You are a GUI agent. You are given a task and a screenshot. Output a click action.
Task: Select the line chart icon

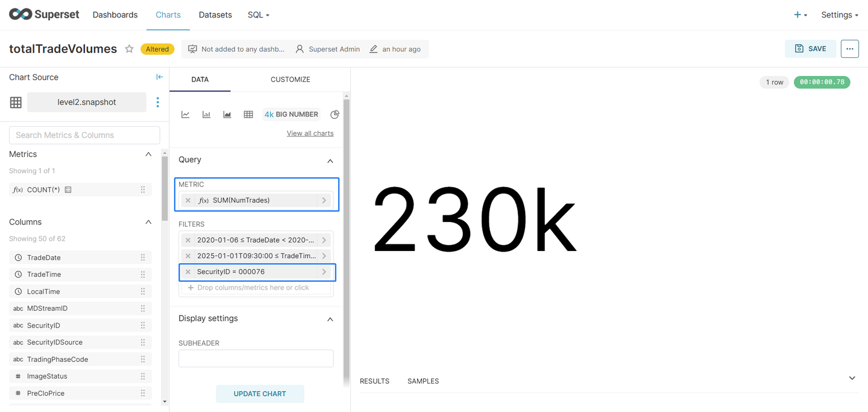tap(186, 115)
